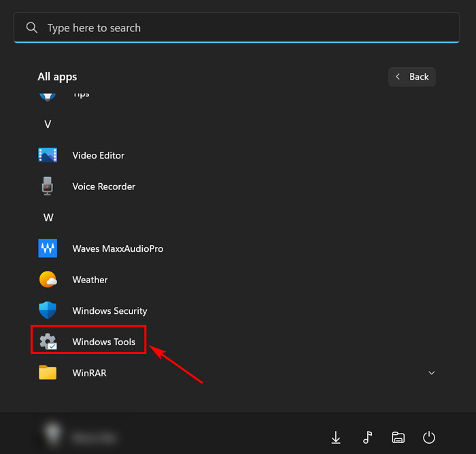476x454 pixels.
Task: Click the Power button icon
Action: (x=429, y=438)
